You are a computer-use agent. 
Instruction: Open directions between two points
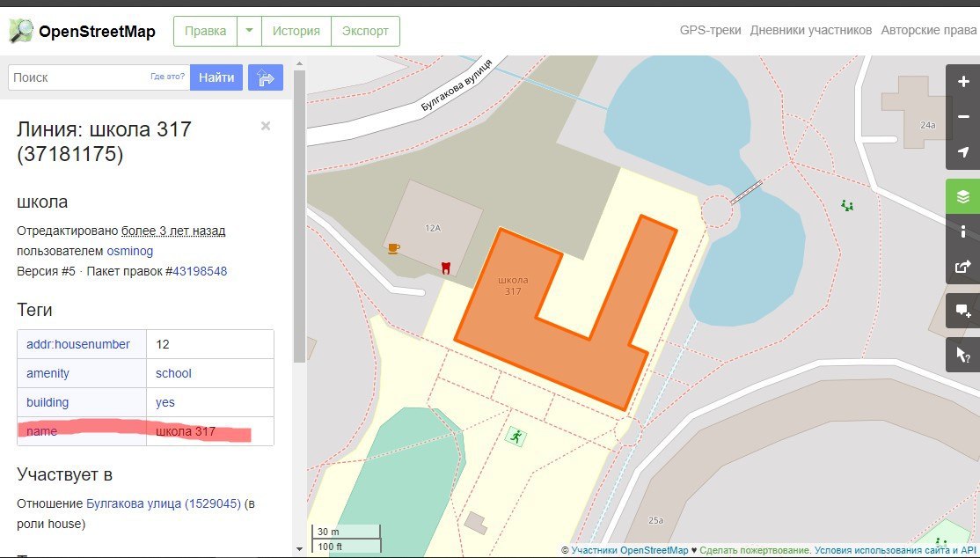click(x=266, y=77)
